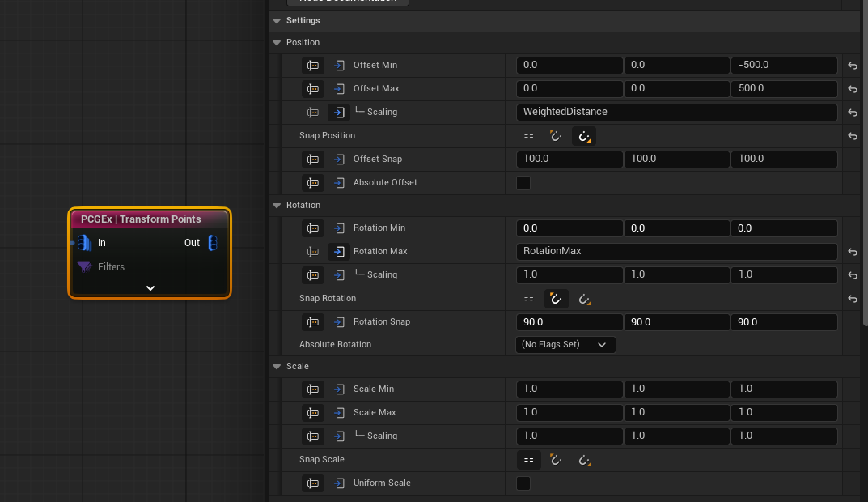Screen dimensions: 868x502
Task: Collapse the Settings category header
Action: 277,21
